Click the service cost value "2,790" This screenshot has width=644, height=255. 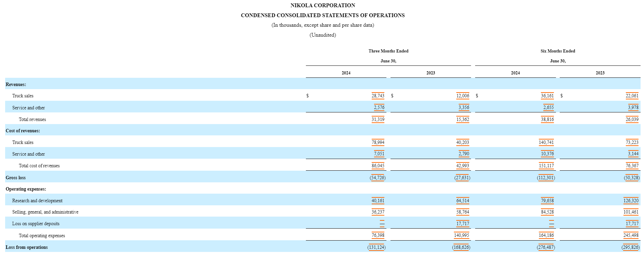(x=464, y=154)
